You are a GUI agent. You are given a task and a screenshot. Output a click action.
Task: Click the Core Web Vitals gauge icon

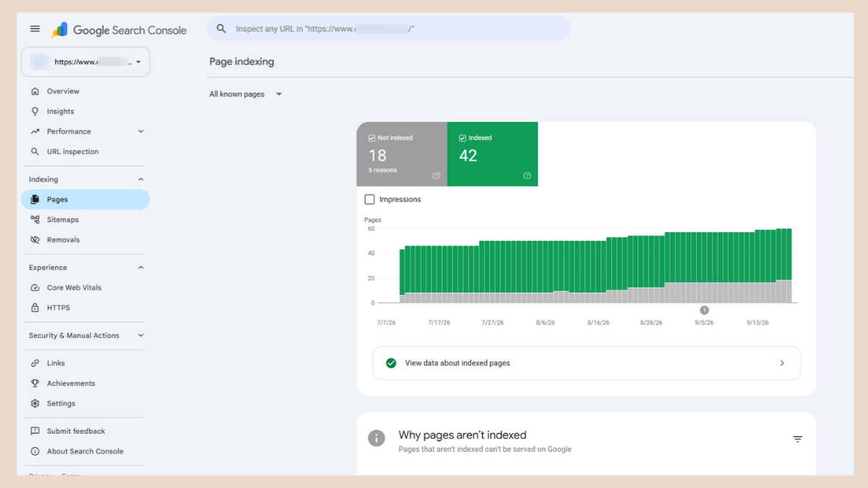(35, 288)
